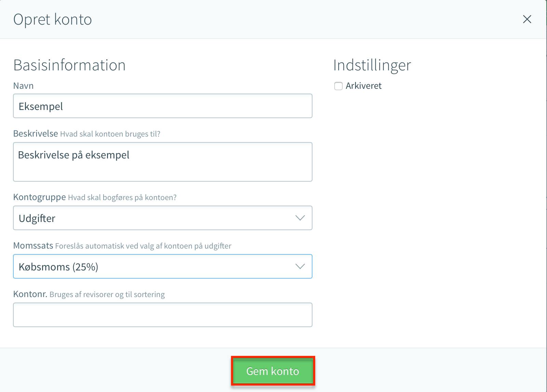Open the Købsmoms (25%) dropdown
This screenshot has height=392, width=547.
click(x=163, y=266)
